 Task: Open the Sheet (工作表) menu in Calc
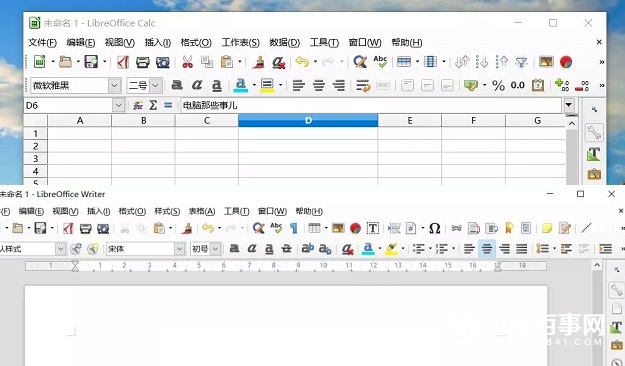coord(240,42)
